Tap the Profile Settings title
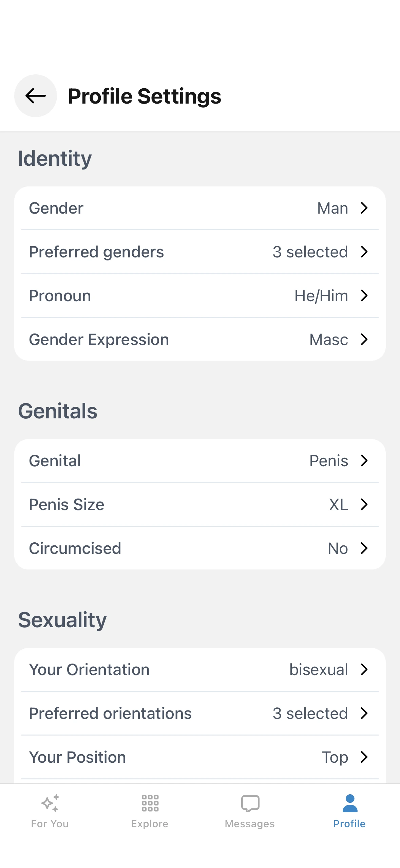 click(x=145, y=96)
